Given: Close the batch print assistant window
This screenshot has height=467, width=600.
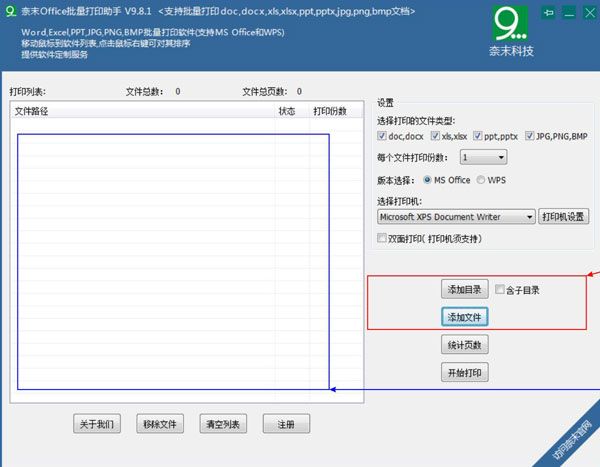Looking at the screenshot, I should coord(590,13).
